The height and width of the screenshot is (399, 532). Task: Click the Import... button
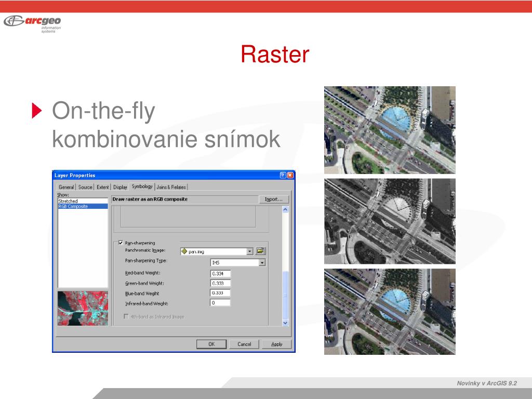tap(273, 199)
